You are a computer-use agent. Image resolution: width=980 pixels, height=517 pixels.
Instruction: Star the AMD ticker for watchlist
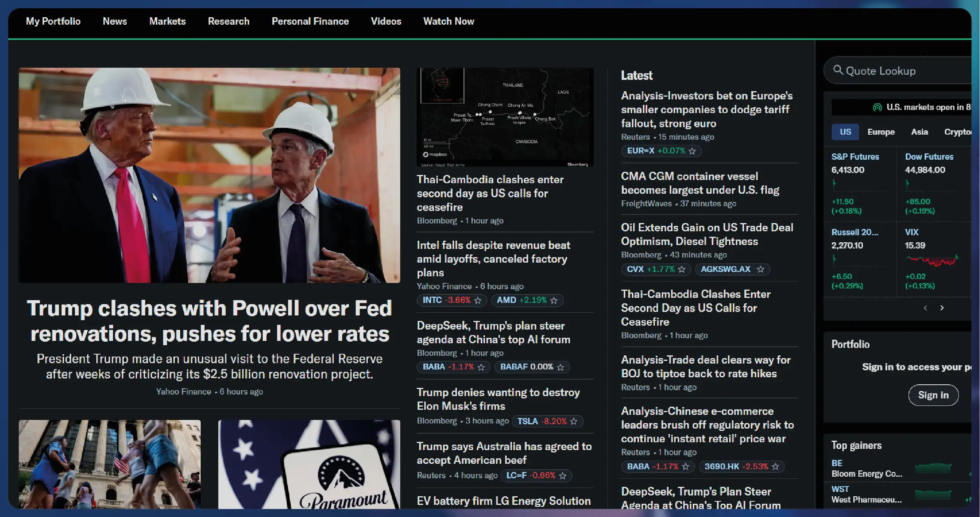554,301
